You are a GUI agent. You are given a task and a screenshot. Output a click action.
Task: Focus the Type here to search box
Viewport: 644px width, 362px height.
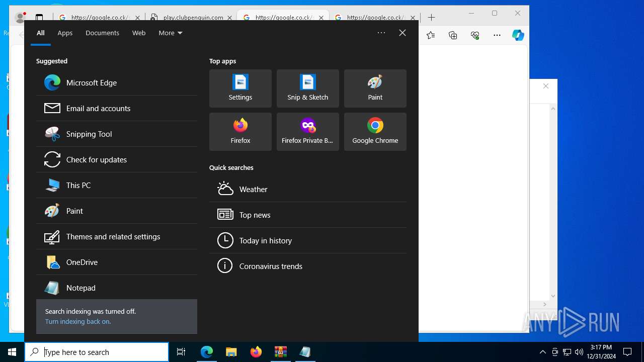click(97, 352)
